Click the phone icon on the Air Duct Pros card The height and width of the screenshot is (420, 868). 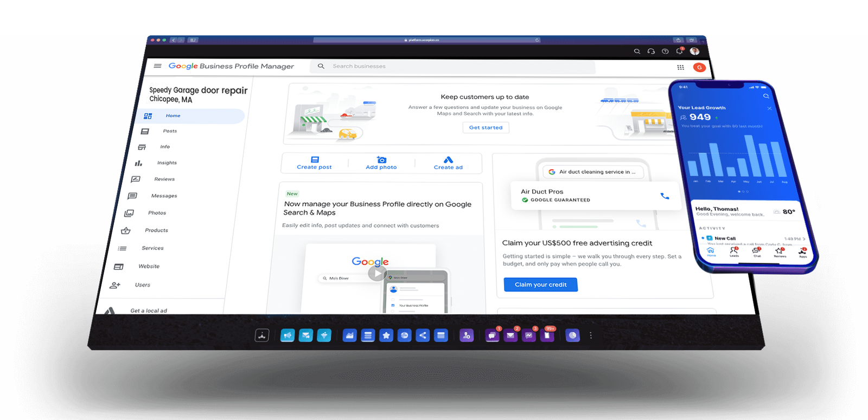point(665,196)
